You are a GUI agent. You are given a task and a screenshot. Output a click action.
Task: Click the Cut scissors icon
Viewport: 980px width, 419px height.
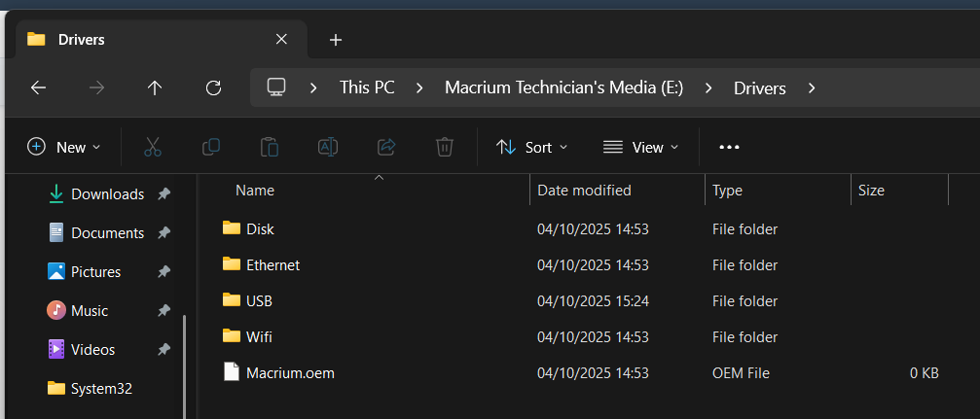pyautogui.click(x=152, y=147)
